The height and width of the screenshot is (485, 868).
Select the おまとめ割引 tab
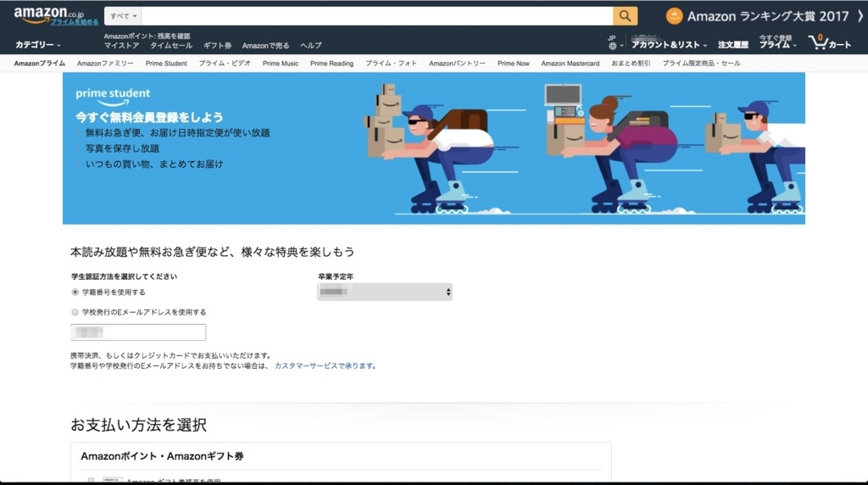tap(631, 64)
